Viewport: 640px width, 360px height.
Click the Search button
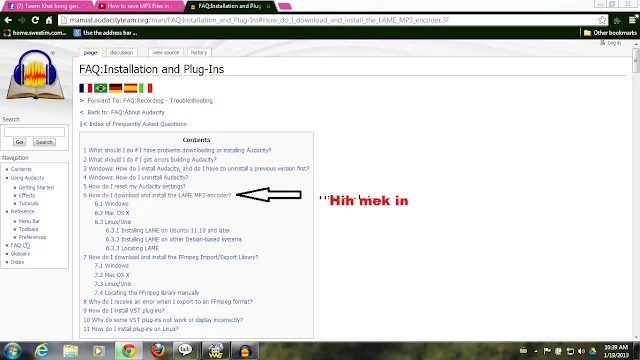tap(44, 142)
